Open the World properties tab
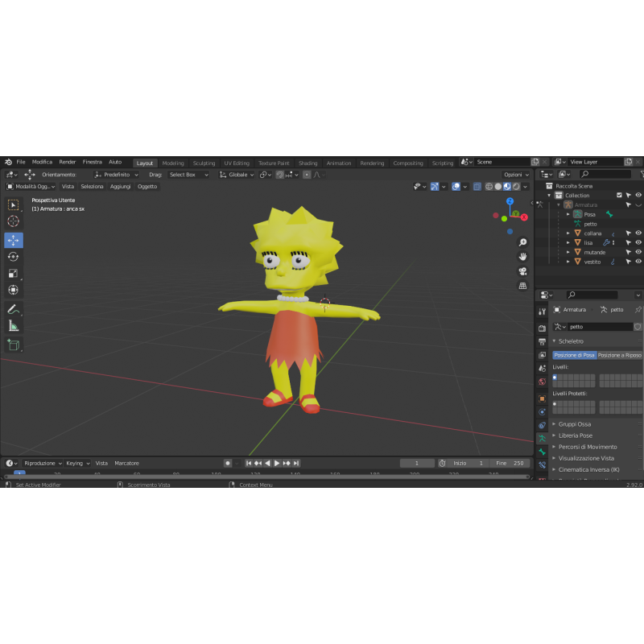The image size is (644, 644). click(x=542, y=382)
